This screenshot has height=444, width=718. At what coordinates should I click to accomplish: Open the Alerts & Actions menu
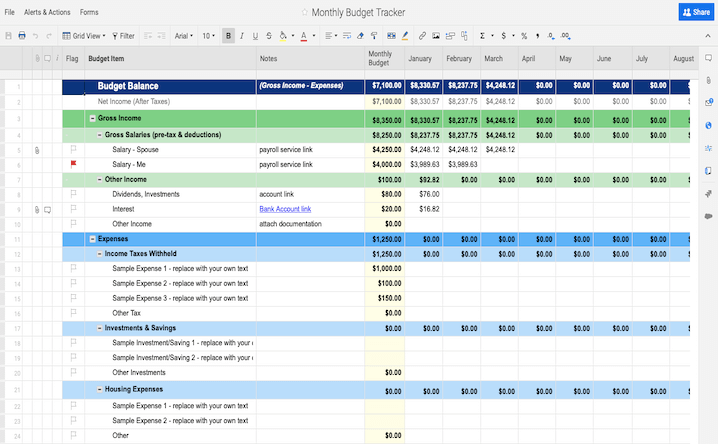click(47, 12)
